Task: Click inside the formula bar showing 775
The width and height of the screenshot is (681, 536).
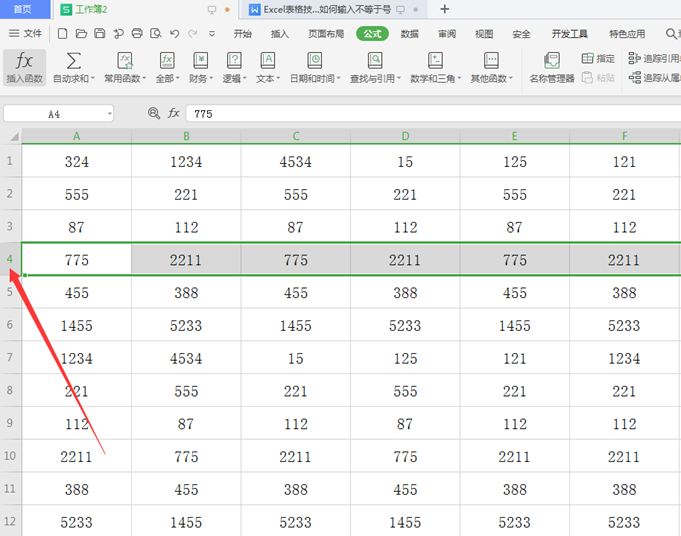Action: click(433, 114)
